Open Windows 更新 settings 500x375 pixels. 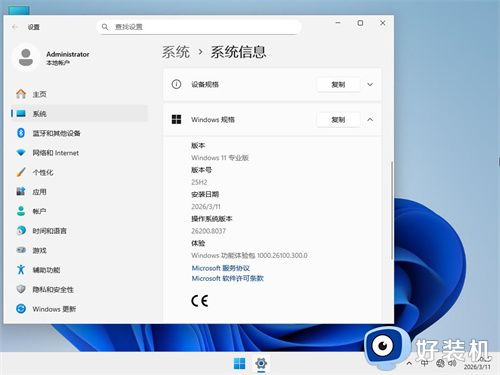(79, 309)
